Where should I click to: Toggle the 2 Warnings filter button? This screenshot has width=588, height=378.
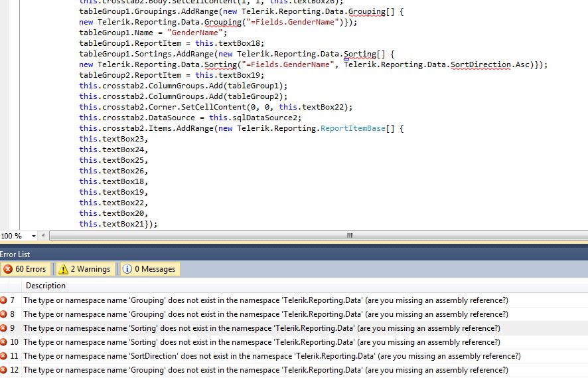tap(86, 269)
